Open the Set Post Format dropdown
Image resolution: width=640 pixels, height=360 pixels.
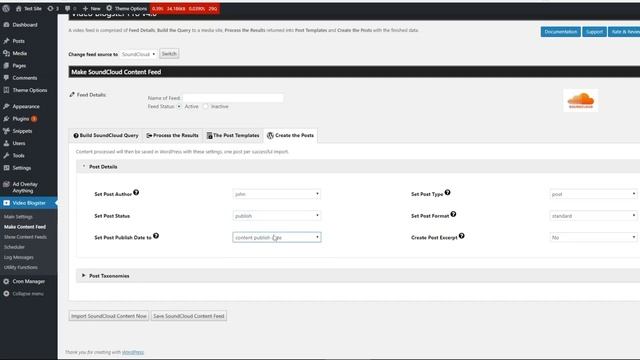[x=593, y=216]
